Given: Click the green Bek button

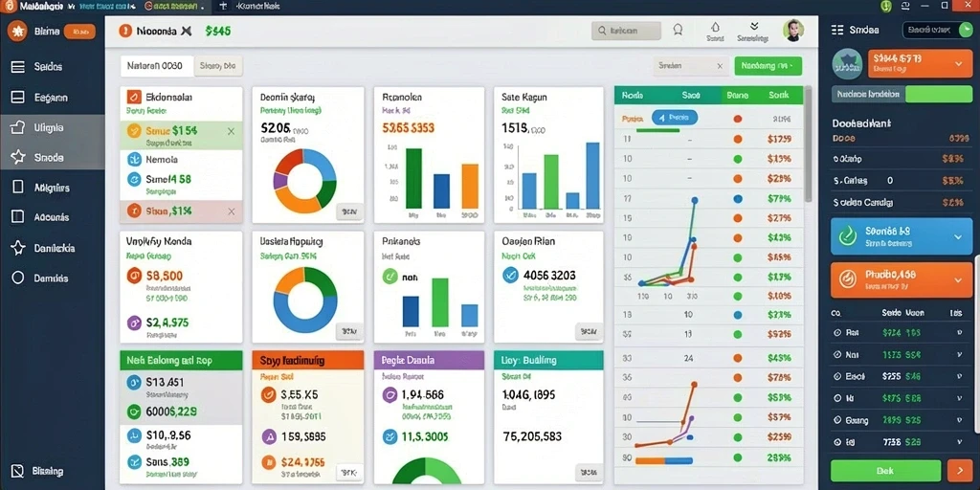Looking at the screenshot, I should (x=885, y=471).
